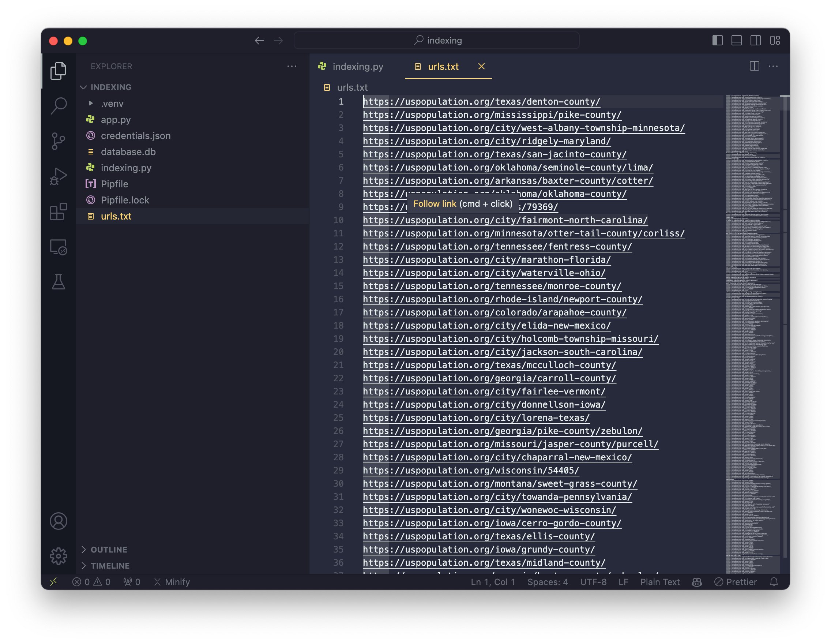831x644 pixels.
Task: Show errors and warnings in status bar
Action: 91,582
